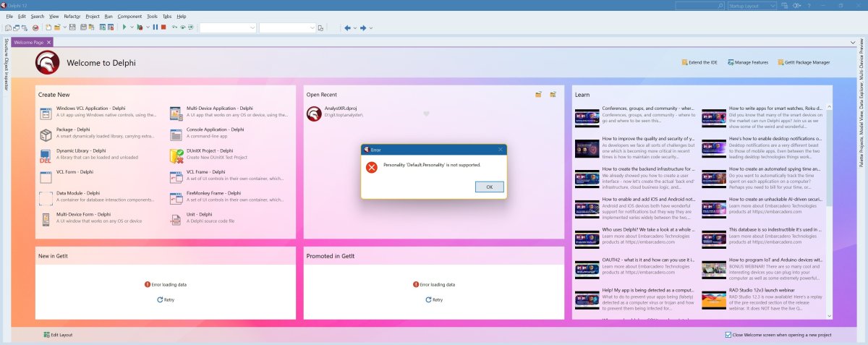This screenshot has height=345, width=868.
Task: Click the first folder icon in Open Recent header
Action: [x=538, y=95]
